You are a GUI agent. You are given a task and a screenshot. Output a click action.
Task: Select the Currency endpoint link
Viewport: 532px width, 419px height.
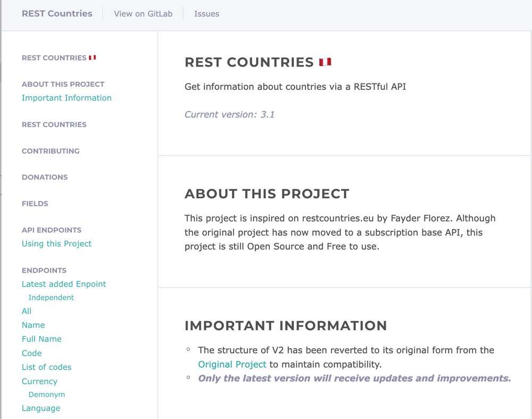(x=39, y=381)
